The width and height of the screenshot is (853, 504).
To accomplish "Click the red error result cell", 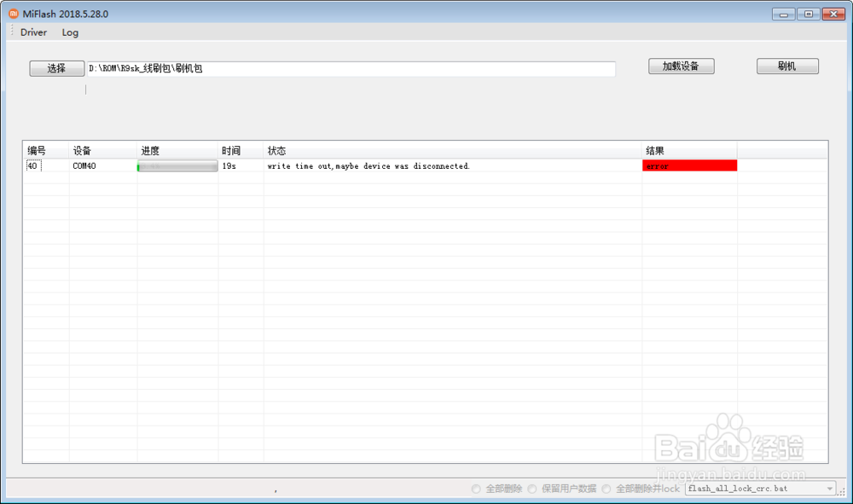I will point(689,165).
